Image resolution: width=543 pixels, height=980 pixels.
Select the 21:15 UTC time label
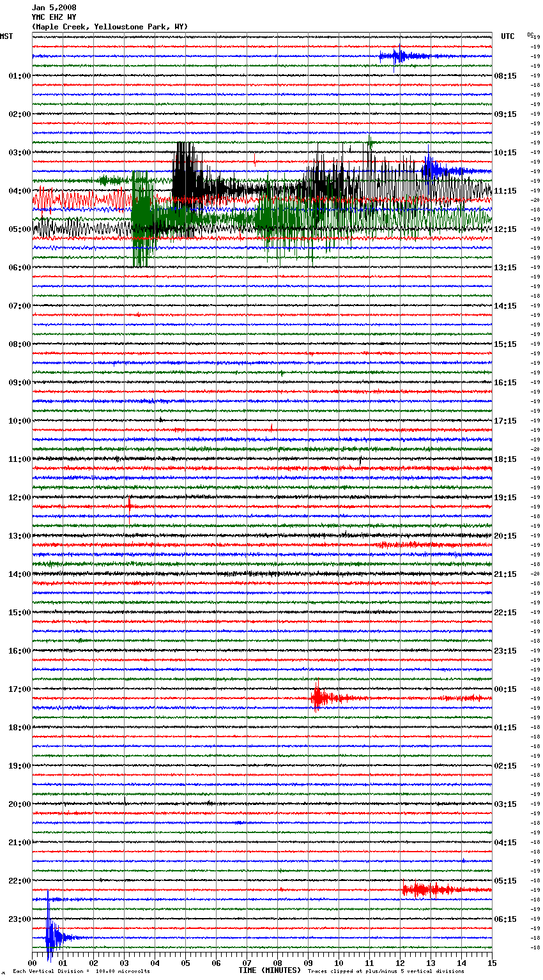505,574
